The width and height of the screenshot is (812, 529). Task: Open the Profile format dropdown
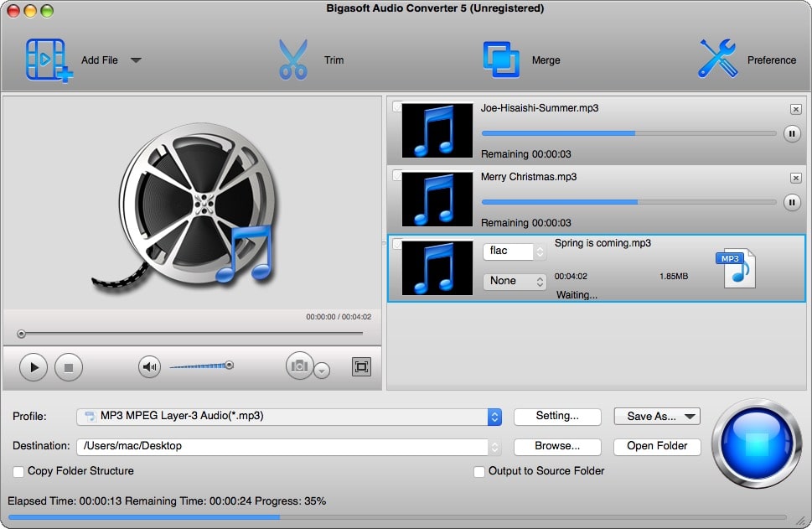[493, 416]
